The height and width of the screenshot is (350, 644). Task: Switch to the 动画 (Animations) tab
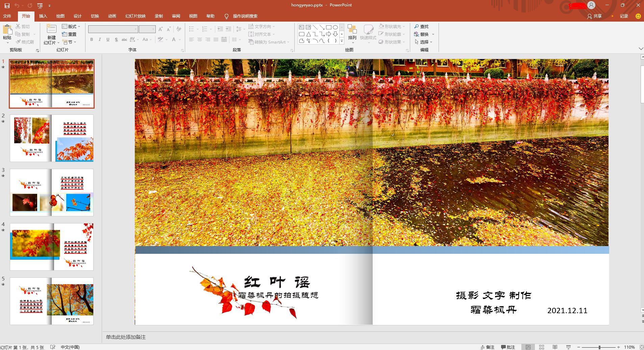pyautogui.click(x=112, y=16)
